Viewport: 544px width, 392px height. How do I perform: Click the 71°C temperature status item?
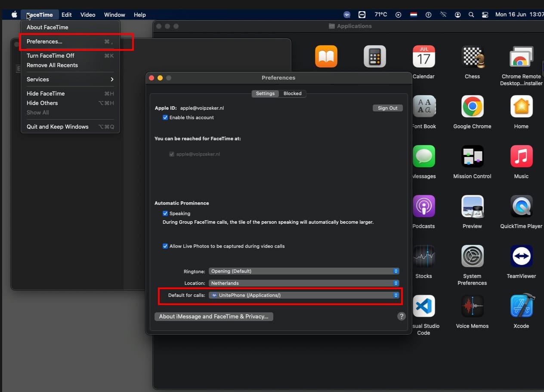380,15
